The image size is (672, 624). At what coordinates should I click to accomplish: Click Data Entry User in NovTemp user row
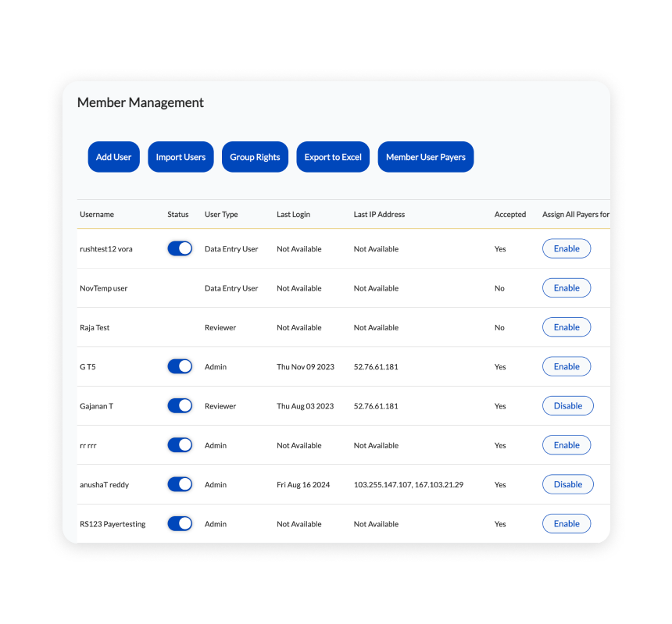point(231,288)
